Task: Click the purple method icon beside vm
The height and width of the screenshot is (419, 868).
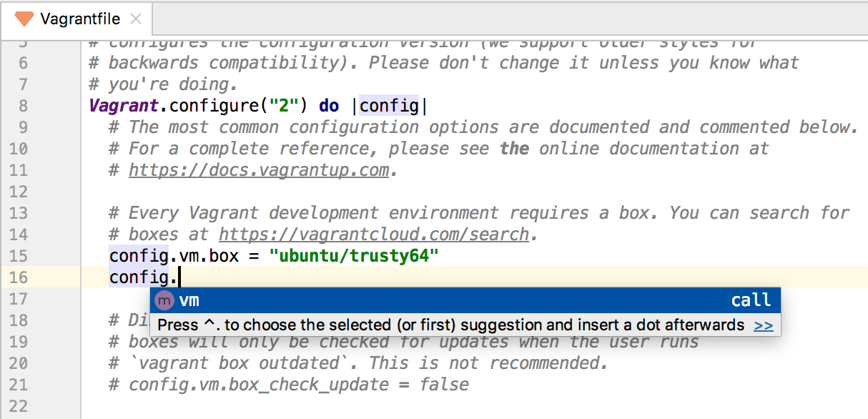Action: 164,300
